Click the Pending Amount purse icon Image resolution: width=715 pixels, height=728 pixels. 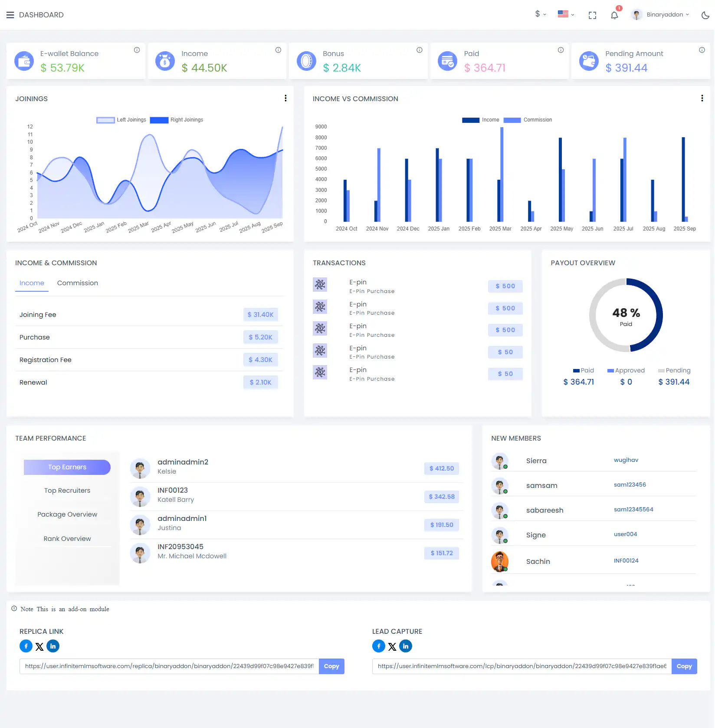coord(589,61)
